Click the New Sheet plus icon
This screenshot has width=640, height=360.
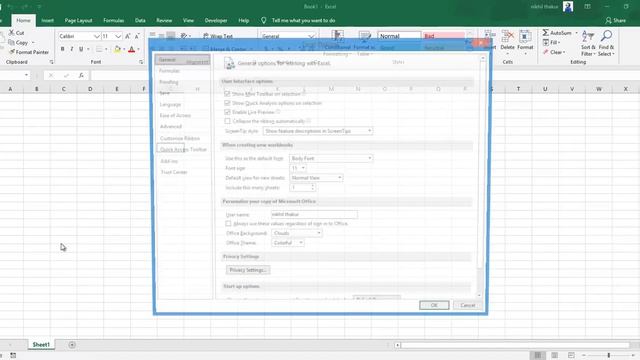point(72,345)
